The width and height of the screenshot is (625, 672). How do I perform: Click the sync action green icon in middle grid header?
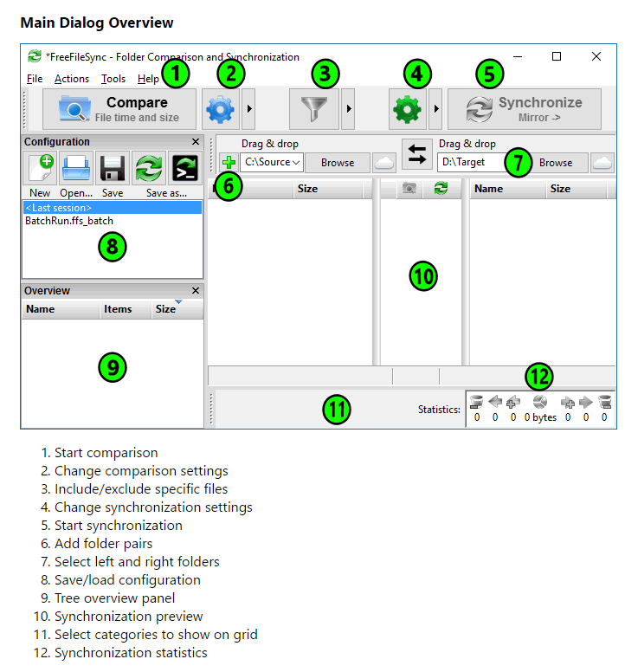click(441, 188)
